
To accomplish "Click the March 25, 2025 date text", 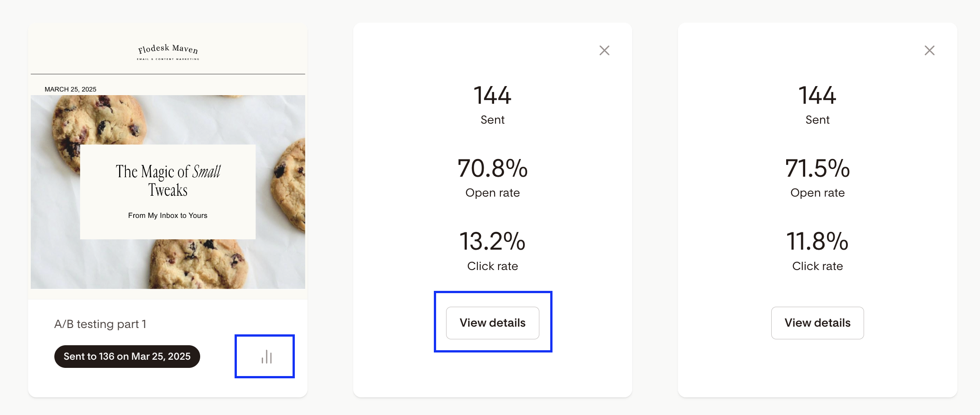I will coord(70,89).
